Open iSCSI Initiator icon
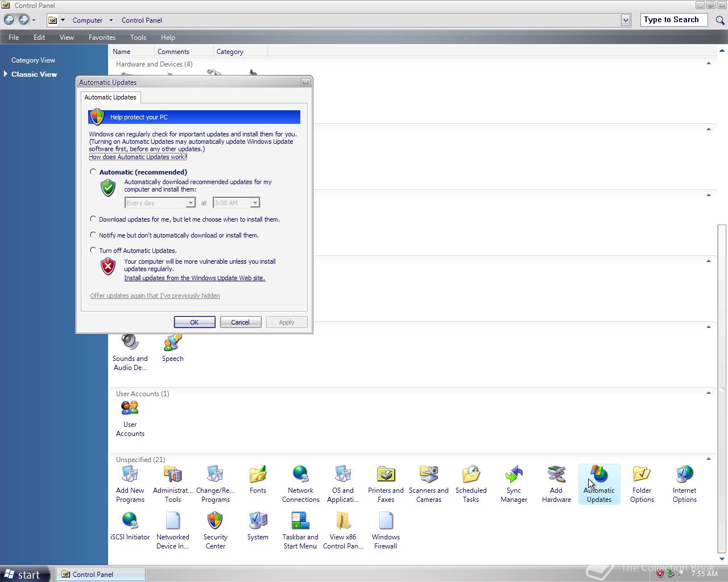Screen dimensions: 728x582 point(130,526)
